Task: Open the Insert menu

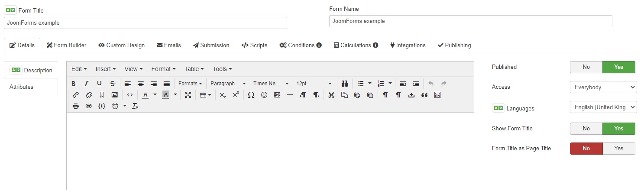Action: click(x=106, y=69)
